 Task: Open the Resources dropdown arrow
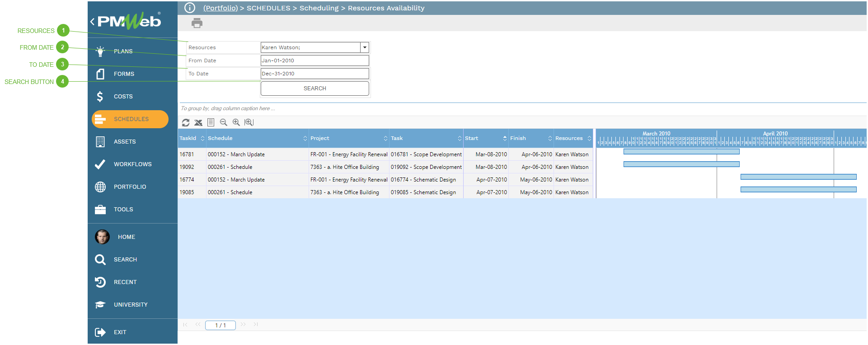(365, 47)
